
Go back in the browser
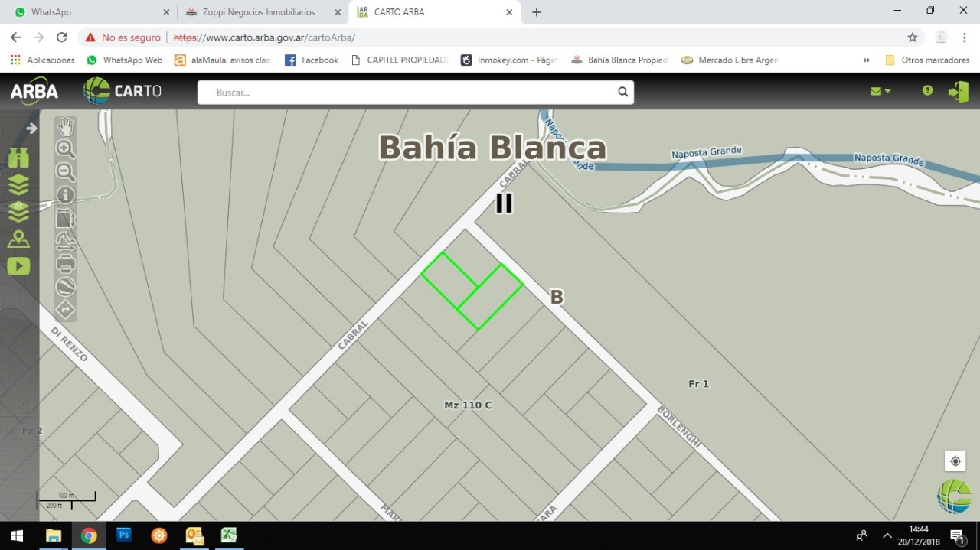[x=15, y=37]
